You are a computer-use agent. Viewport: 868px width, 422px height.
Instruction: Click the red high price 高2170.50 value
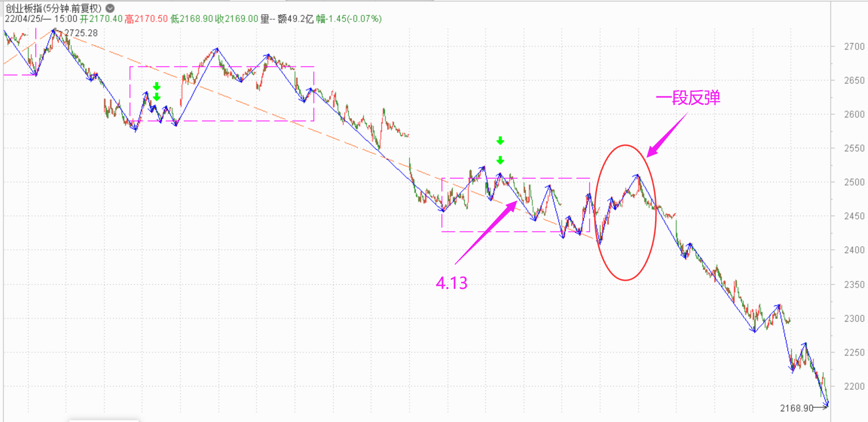[146, 19]
